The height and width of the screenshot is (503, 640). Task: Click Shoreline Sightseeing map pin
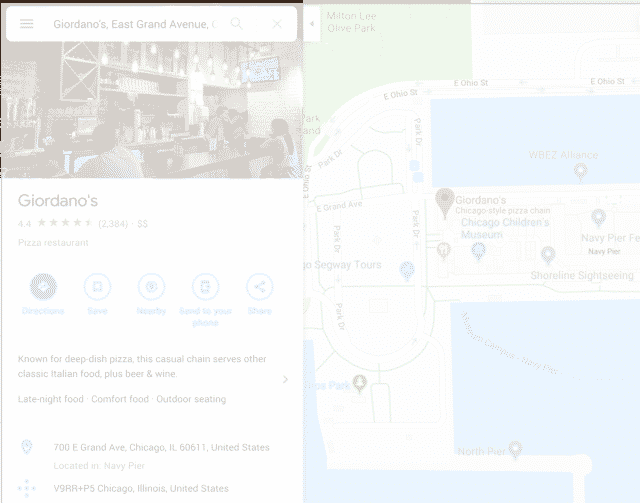tap(548, 255)
